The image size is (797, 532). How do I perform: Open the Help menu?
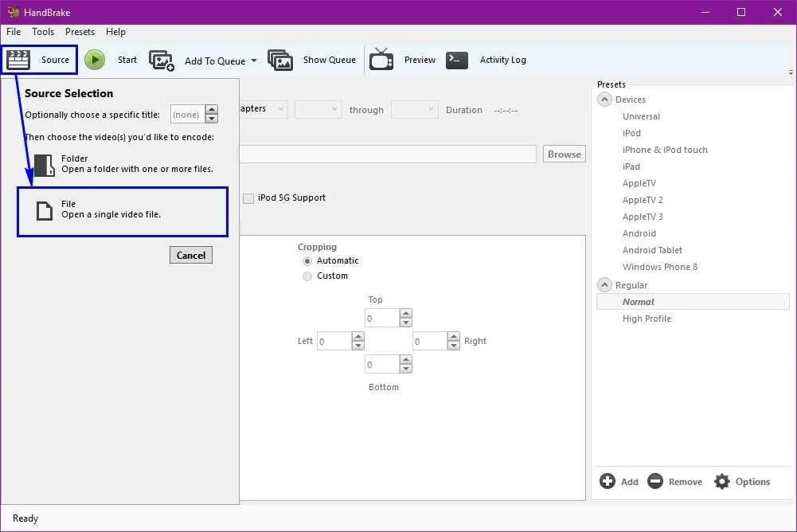pyautogui.click(x=115, y=32)
